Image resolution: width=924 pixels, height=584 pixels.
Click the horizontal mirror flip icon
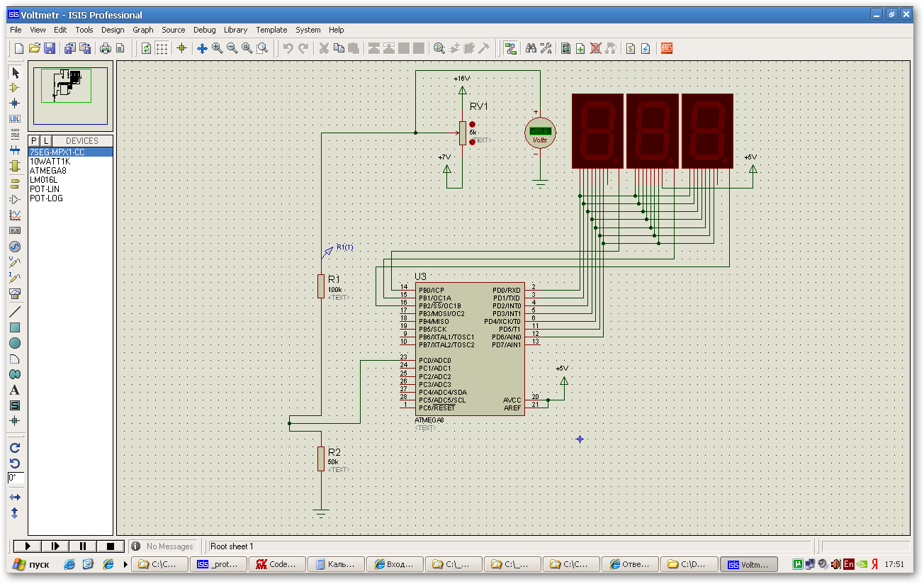pos(15,498)
